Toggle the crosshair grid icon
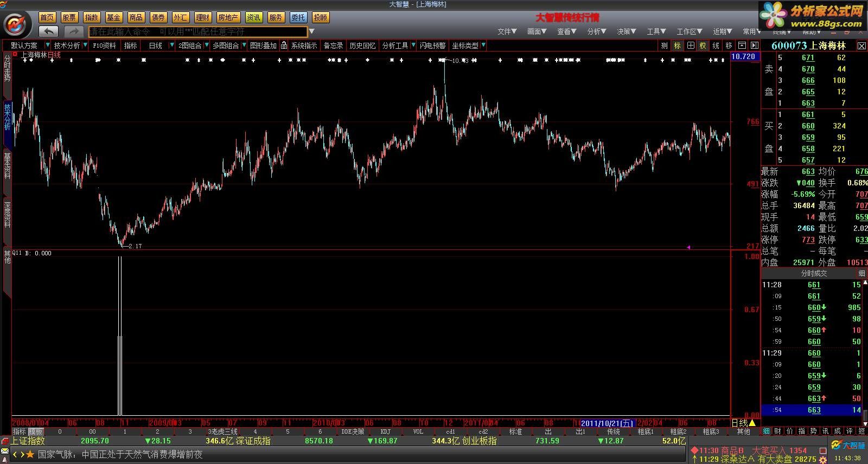 (691, 46)
